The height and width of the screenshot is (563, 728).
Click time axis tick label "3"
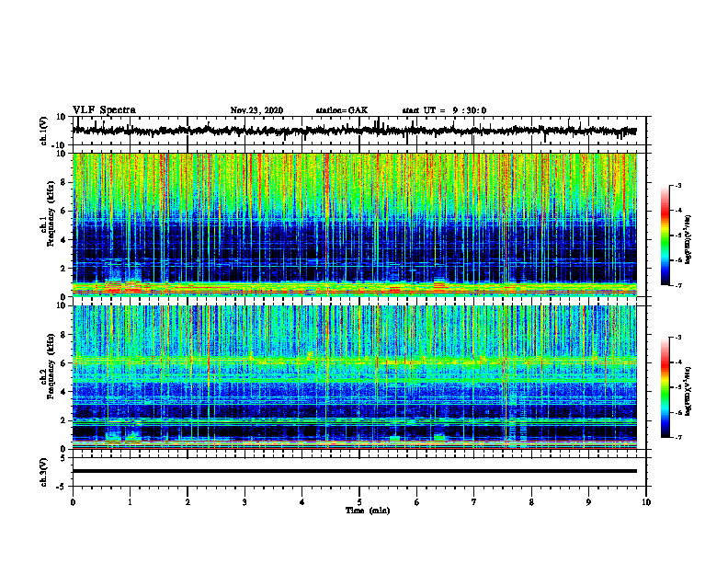pyautogui.click(x=245, y=502)
